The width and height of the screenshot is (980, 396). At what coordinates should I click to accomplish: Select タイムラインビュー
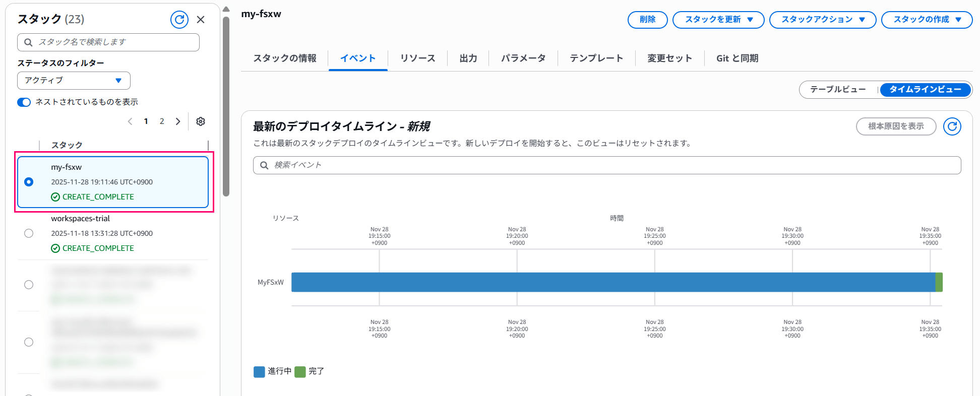click(x=925, y=90)
